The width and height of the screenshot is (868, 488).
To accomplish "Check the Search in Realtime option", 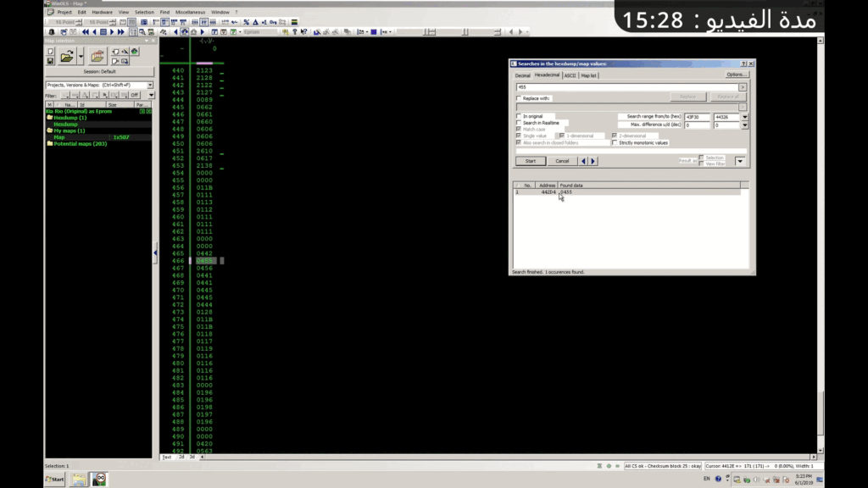I will [x=519, y=123].
